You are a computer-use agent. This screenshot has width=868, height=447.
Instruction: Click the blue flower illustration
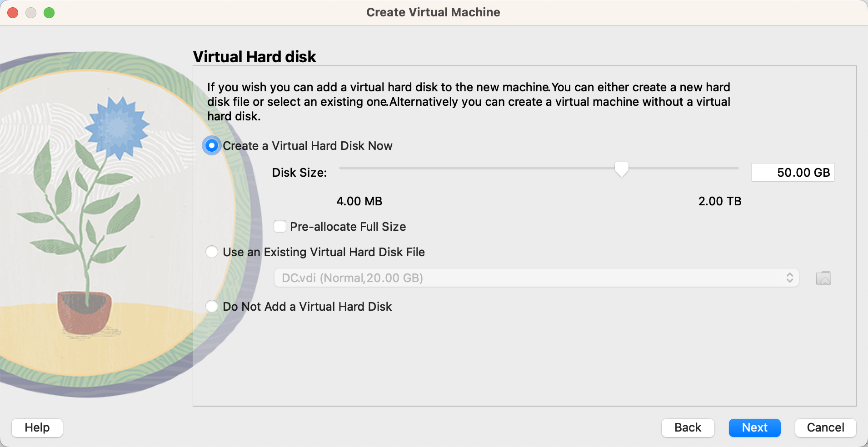117,128
